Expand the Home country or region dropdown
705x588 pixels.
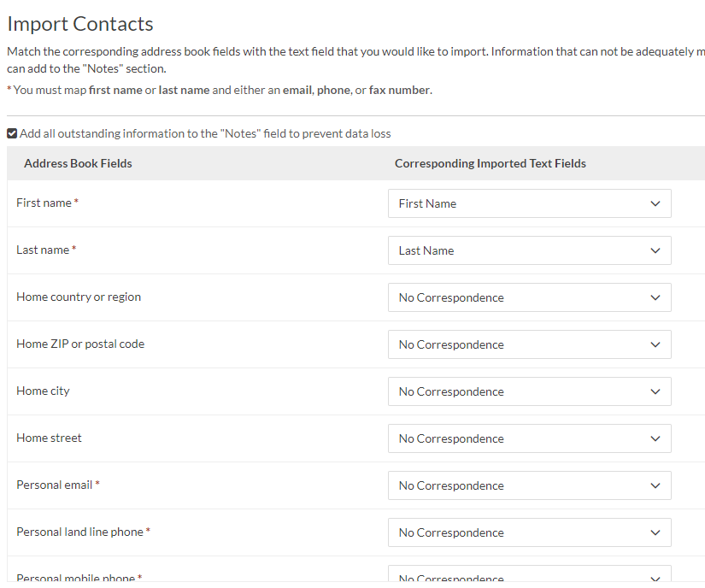pyautogui.click(x=529, y=297)
